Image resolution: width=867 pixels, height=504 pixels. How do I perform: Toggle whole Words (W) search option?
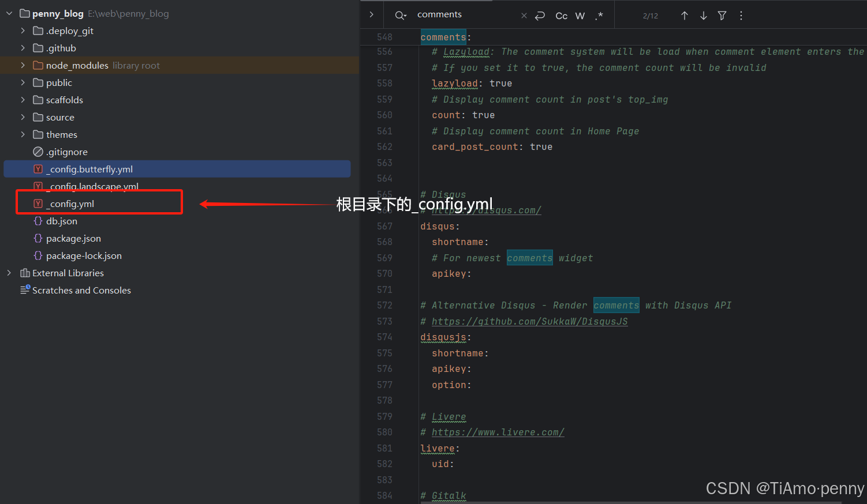[x=580, y=16]
